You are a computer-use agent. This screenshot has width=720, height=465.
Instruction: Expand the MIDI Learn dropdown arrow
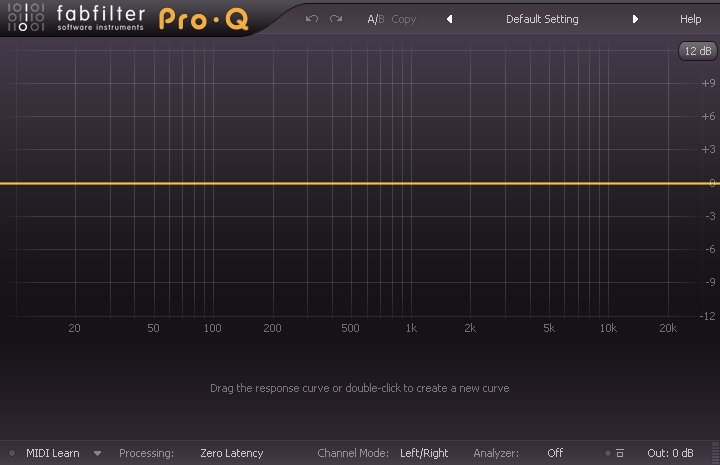coord(97,453)
